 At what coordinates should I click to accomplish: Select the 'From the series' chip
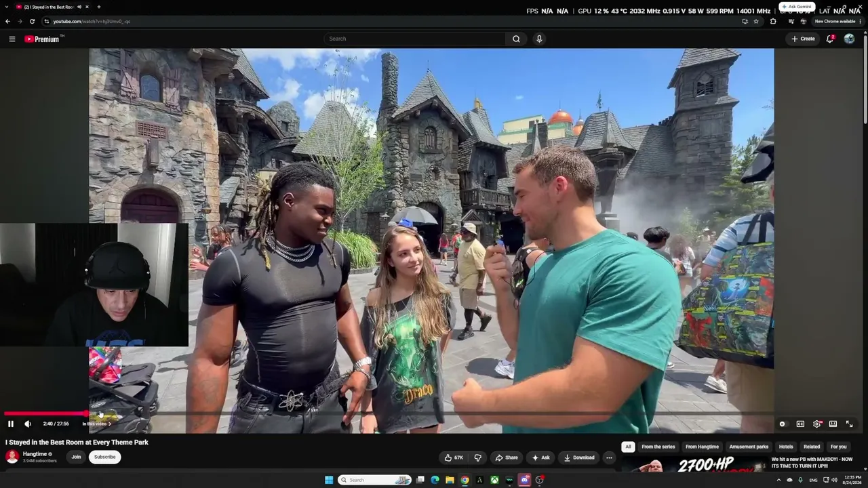pyautogui.click(x=658, y=447)
